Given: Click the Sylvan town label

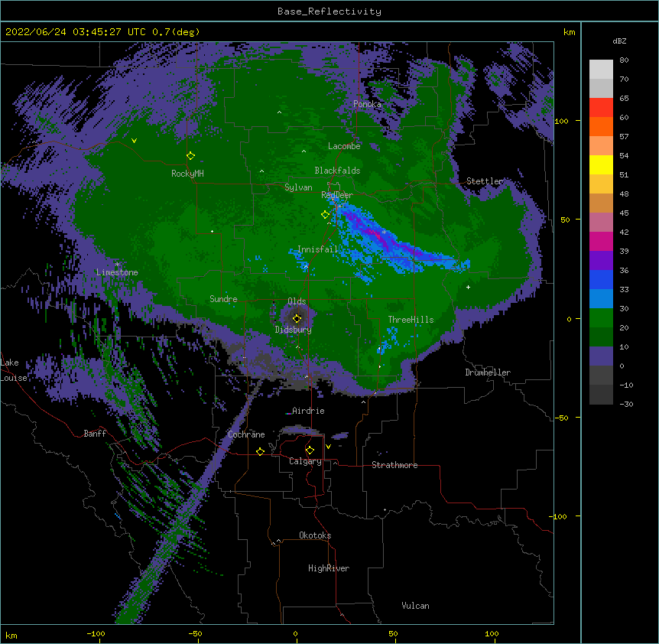Looking at the screenshot, I should (x=298, y=187).
